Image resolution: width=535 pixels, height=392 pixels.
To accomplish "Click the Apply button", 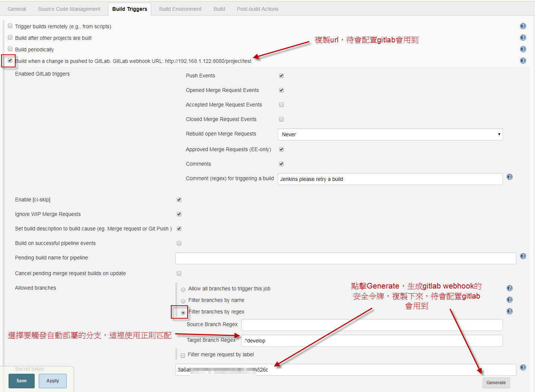I will click(x=52, y=381).
